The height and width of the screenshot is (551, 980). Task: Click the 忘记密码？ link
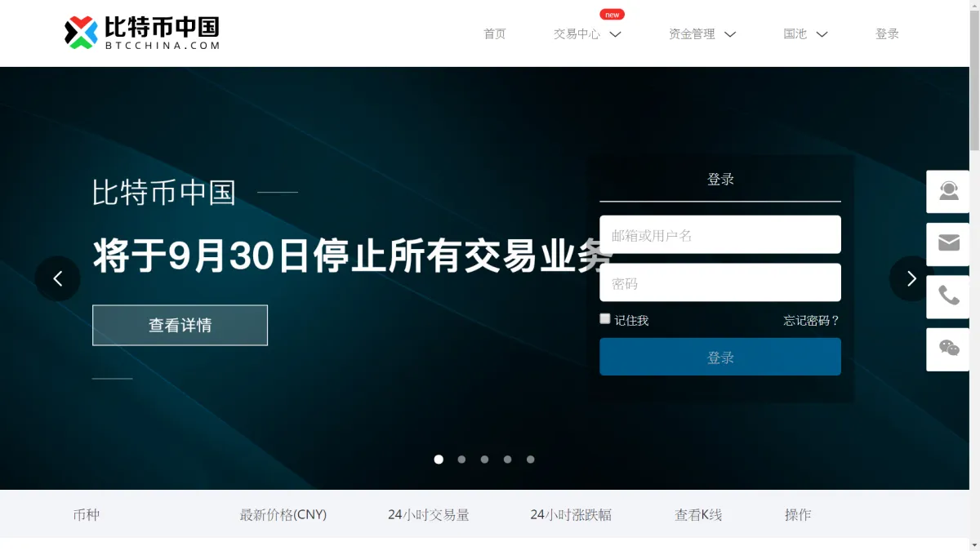[812, 320]
